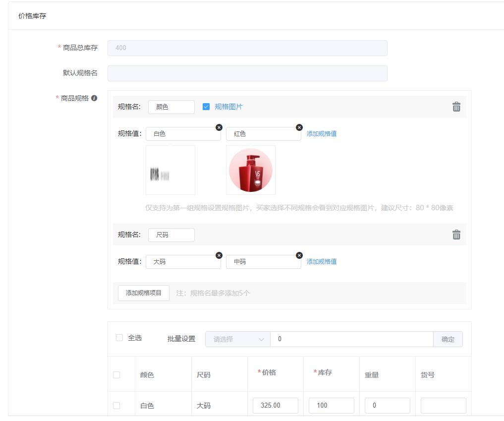This screenshot has height=421, width=504.
Task: Click the 红色 shampoo bottle image
Action: pyautogui.click(x=251, y=170)
